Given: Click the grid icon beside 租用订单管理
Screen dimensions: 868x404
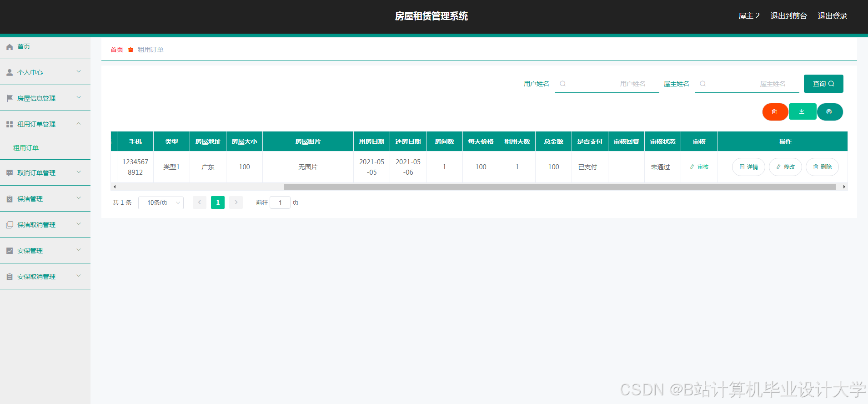Looking at the screenshot, I should 10,124.
